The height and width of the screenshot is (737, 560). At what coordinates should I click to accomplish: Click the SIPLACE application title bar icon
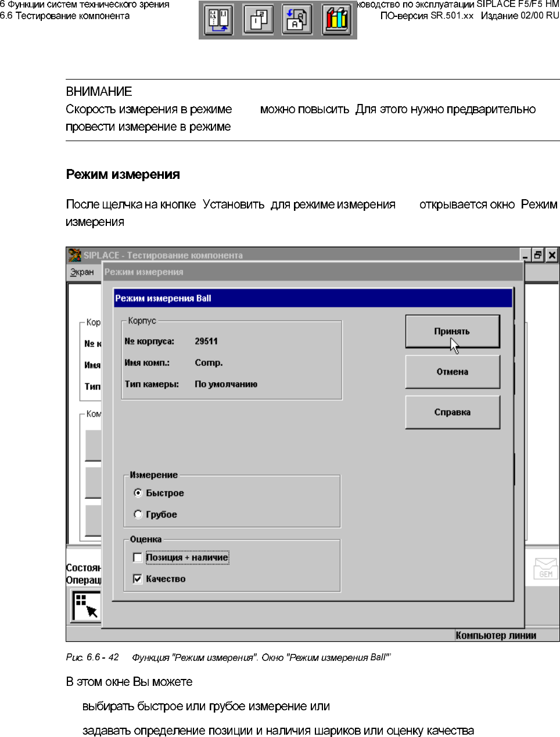[x=75, y=255]
